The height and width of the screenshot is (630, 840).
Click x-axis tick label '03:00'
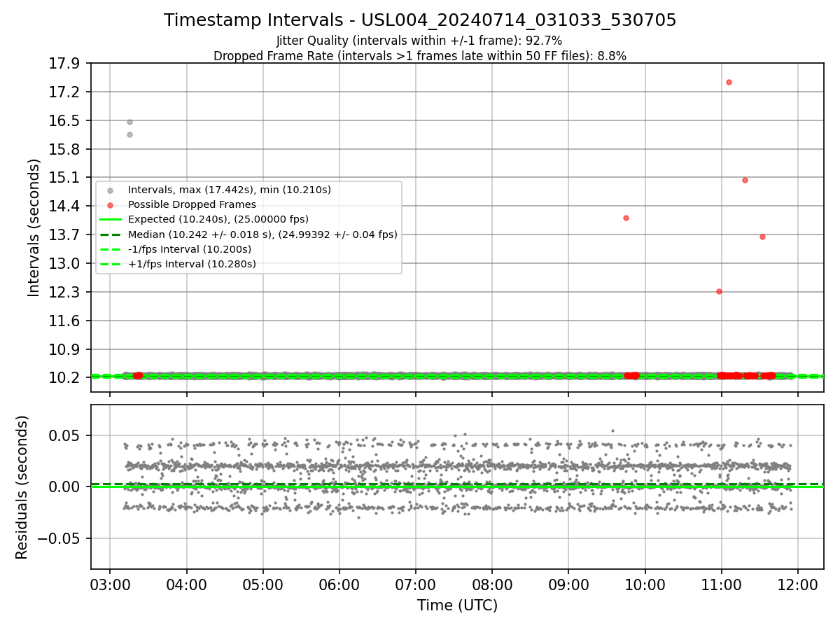110,584
